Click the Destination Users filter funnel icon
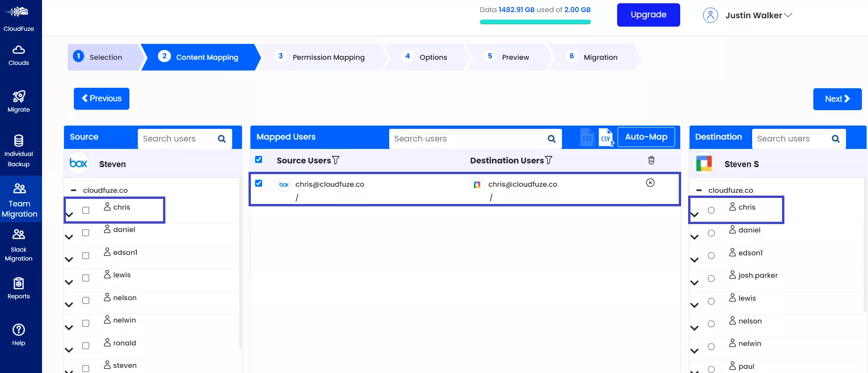The image size is (868, 373). pyautogui.click(x=549, y=160)
